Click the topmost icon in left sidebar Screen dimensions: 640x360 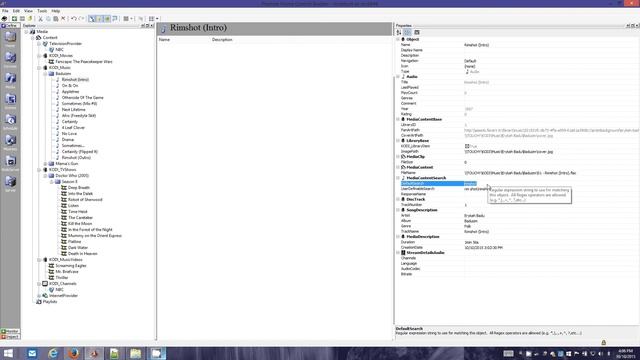click(x=10, y=37)
